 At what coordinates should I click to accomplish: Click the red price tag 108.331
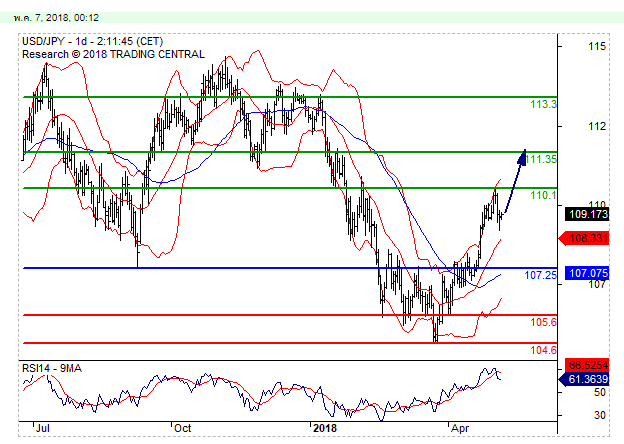(585, 238)
